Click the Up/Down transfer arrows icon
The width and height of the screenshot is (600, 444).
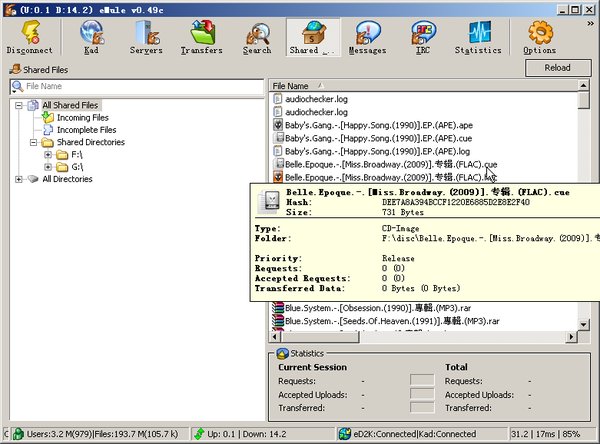tap(199, 434)
